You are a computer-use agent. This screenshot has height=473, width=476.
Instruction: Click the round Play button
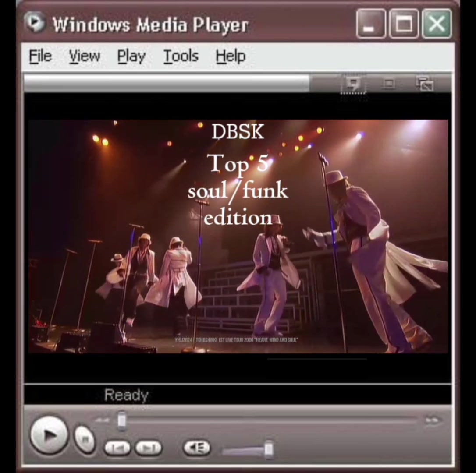point(49,435)
